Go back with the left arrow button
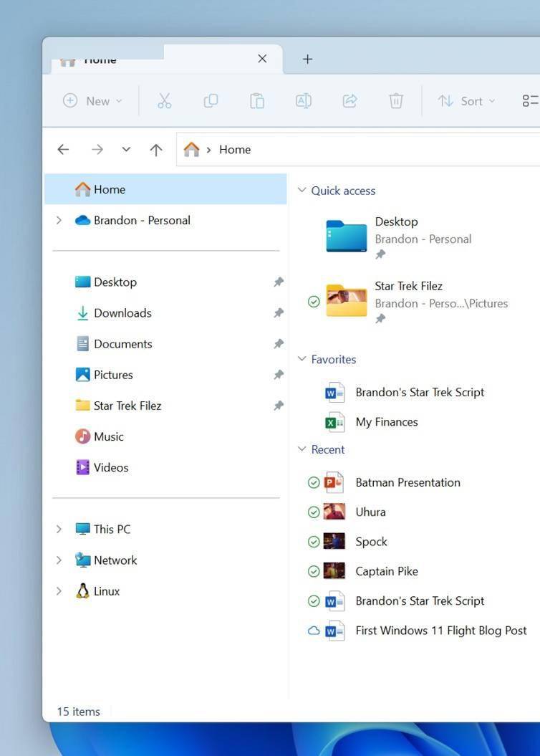Viewport: 540px width, 756px height. (x=63, y=150)
